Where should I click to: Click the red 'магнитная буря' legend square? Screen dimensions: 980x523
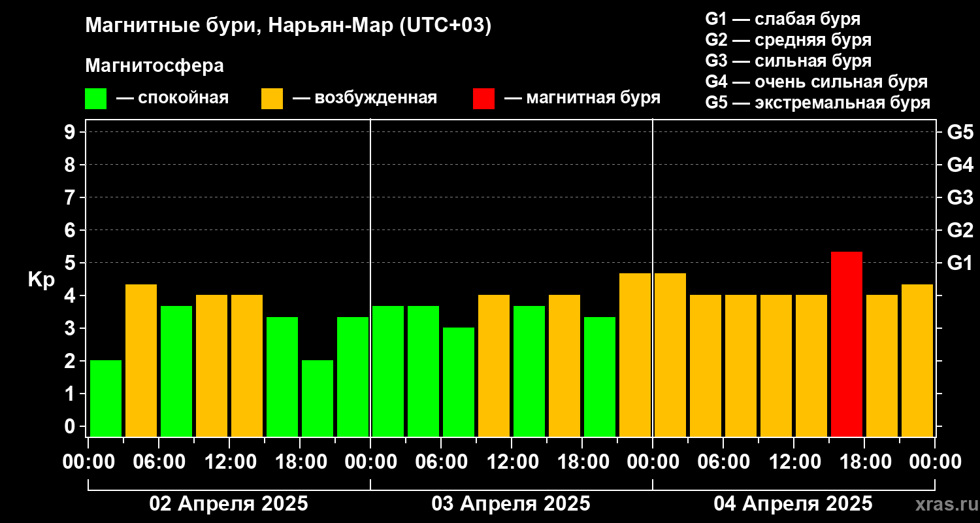(484, 99)
